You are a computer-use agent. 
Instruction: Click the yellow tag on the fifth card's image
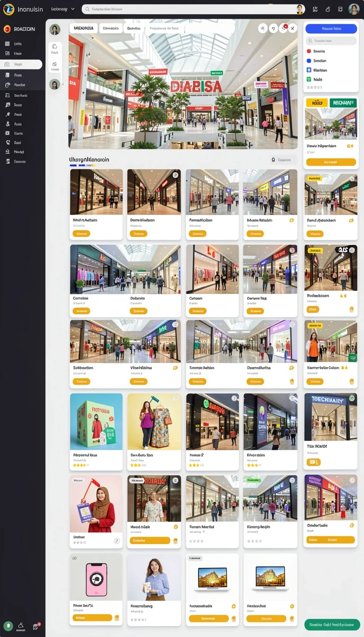point(313,179)
